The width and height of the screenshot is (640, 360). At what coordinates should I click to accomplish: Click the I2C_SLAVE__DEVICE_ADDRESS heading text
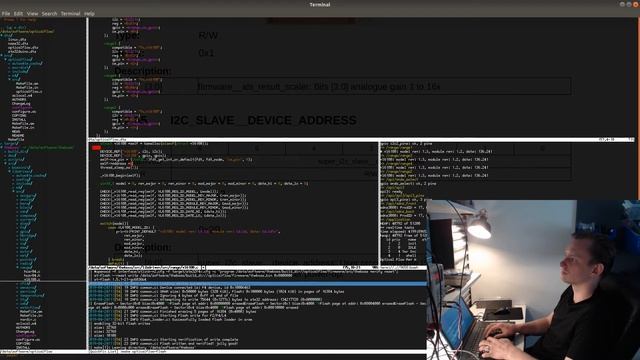pyautogui.click(x=263, y=120)
